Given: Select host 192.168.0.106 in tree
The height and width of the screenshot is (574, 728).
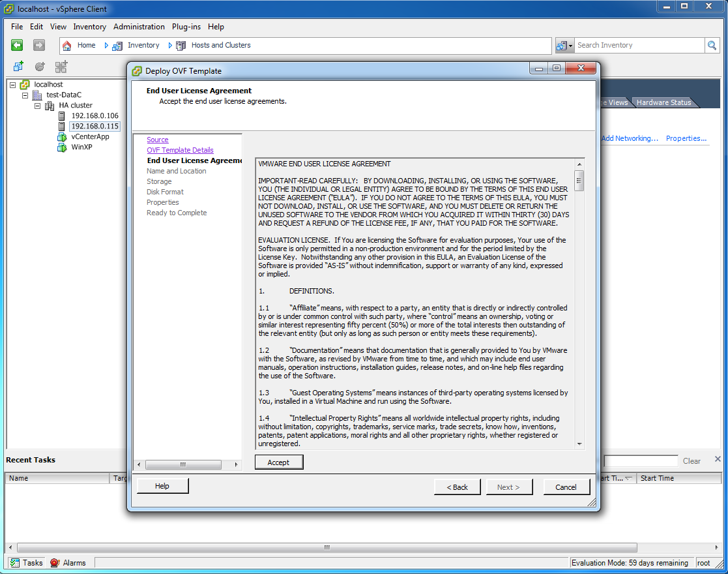Looking at the screenshot, I should click(x=95, y=115).
